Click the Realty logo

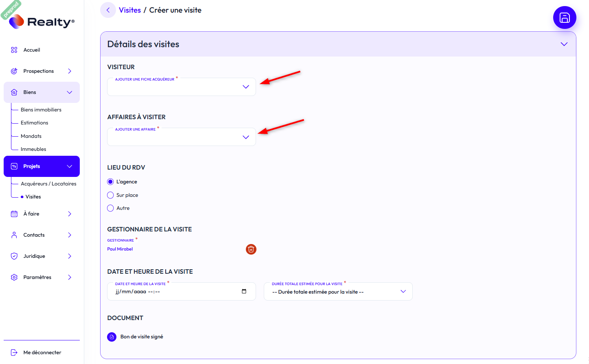pyautogui.click(x=42, y=22)
